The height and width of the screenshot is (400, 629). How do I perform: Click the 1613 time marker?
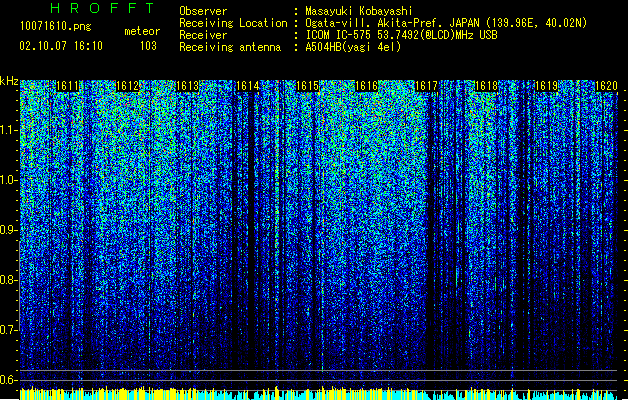click(187, 86)
